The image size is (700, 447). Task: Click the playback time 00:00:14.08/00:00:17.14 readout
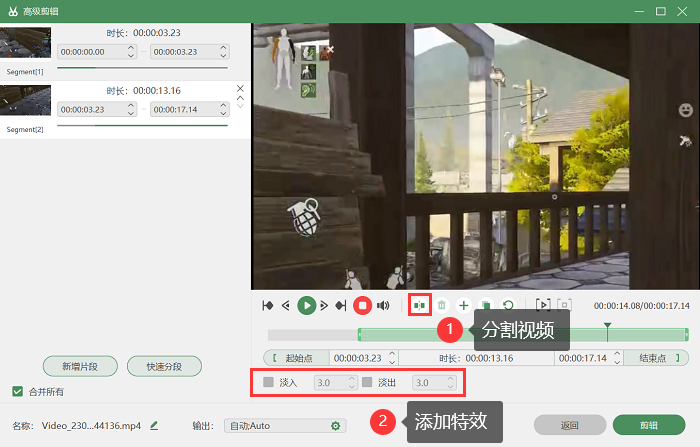pos(642,306)
